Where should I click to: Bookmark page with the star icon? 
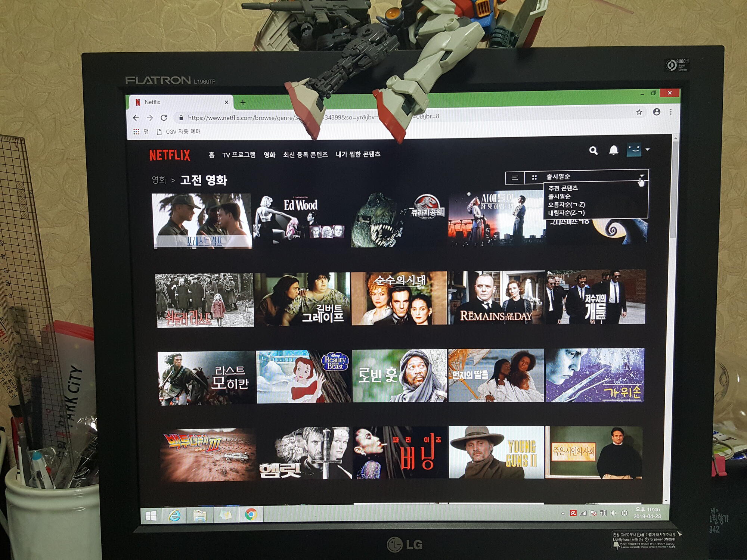(x=639, y=112)
